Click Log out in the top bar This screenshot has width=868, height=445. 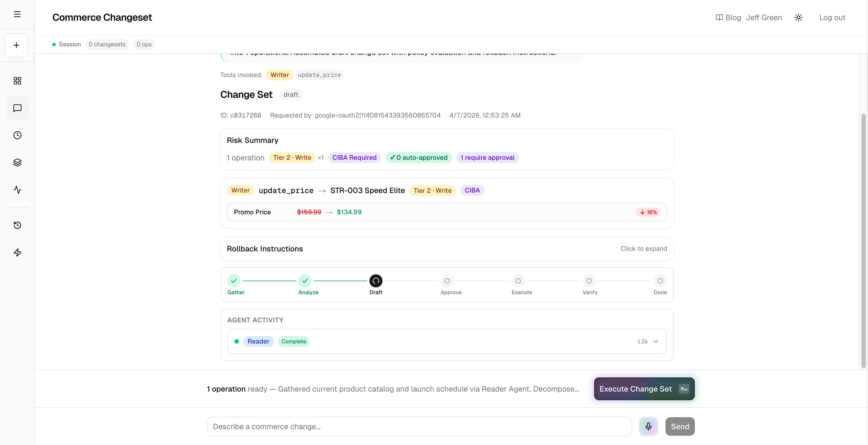tap(832, 17)
